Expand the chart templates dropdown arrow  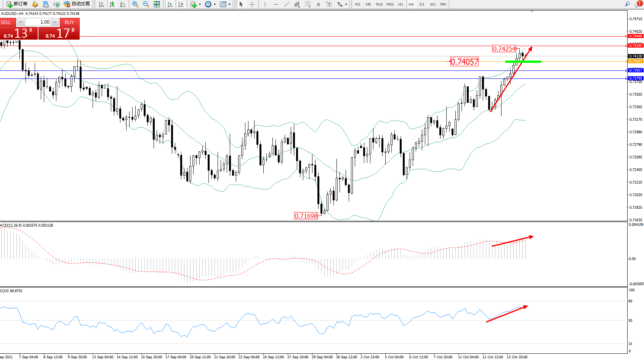tap(229, 5)
